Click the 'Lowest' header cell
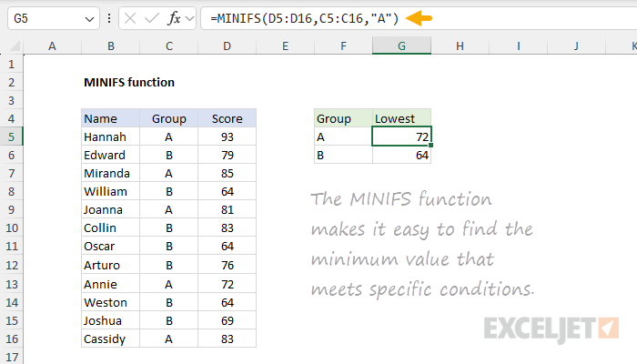The width and height of the screenshot is (637, 364). pyautogui.click(x=402, y=118)
